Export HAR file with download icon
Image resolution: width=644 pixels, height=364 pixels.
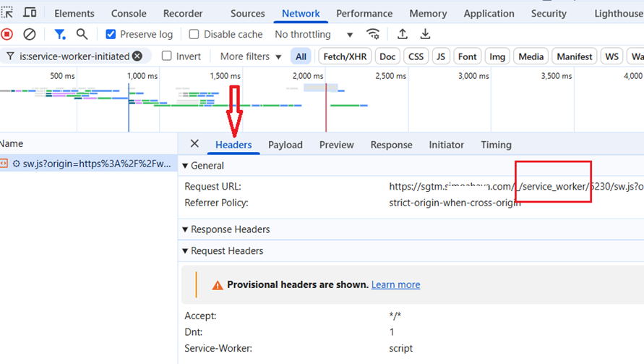425,34
